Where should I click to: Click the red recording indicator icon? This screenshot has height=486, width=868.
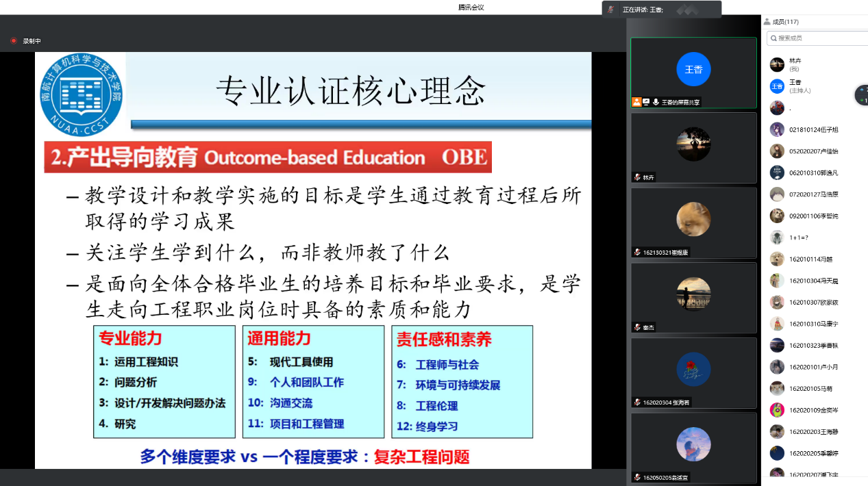click(x=13, y=41)
